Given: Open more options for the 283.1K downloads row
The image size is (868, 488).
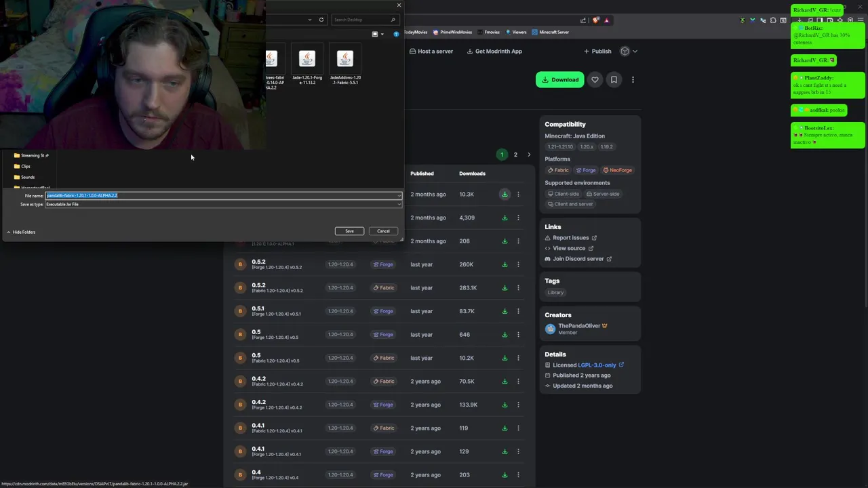Looking at the screenshot, I should (x=518, y=287).
